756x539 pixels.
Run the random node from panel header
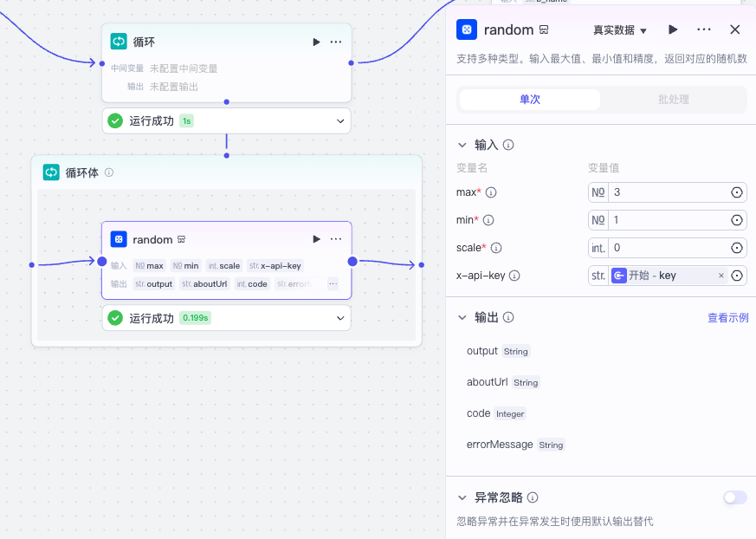pyautogui.click(x=673, y=29)
